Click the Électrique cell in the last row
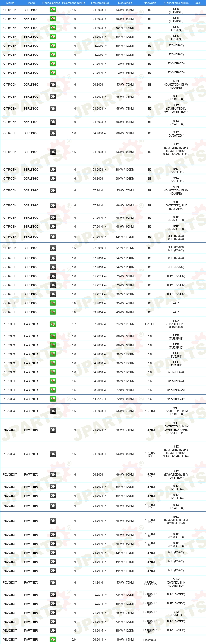206x644 pixels. pos(150,640)
